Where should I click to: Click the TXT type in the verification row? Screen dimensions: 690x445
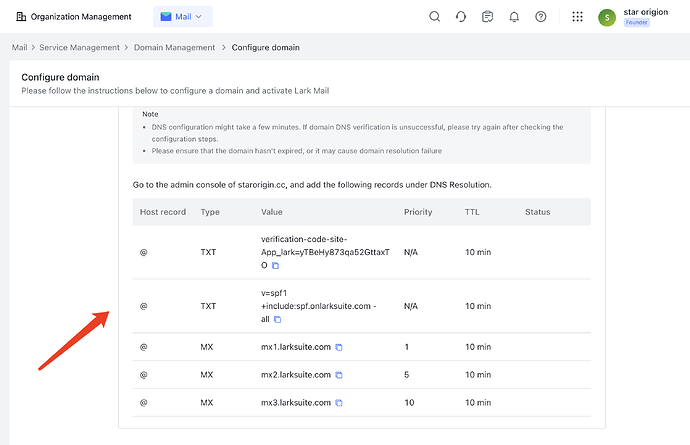pyautogui.click(x=208, y=252)
